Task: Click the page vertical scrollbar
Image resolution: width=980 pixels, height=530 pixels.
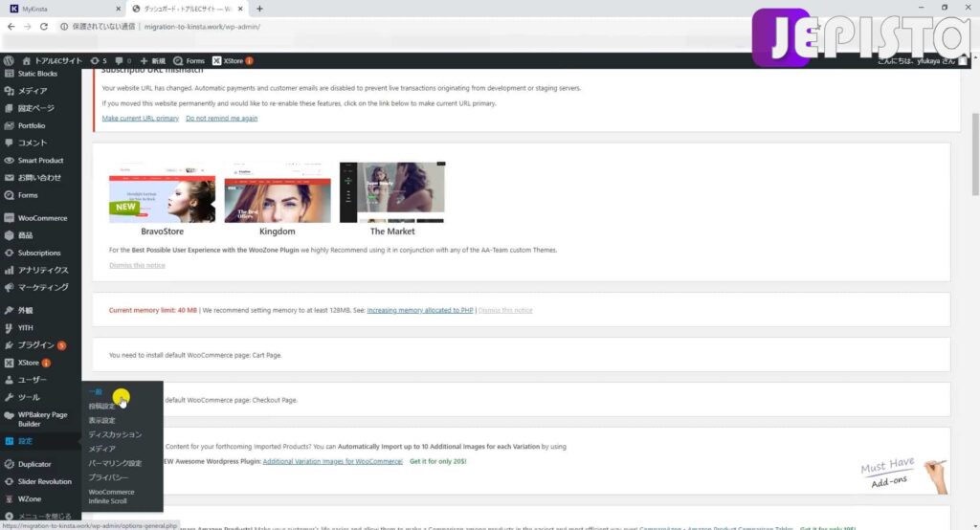Action: tap(975, 155)
